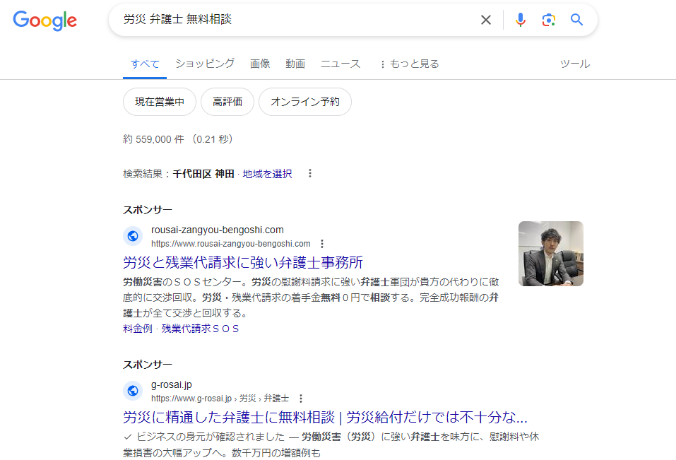676x460 pixels.
Task: Click the g-rosai.jp site name
Action: (172, 385)
